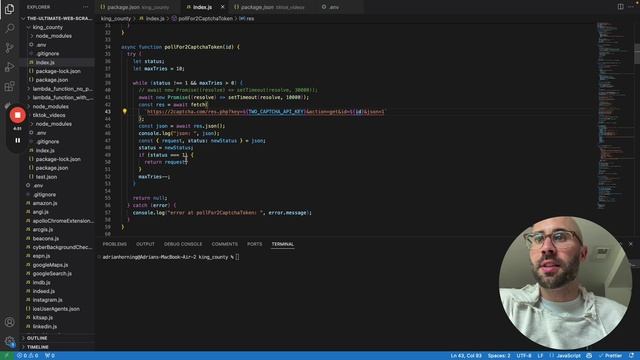The height and width of the screenshot is (360, 640).
Task: Open the OUTPUT panel tab
Action: pyautogui.click(x=145, y=244)
